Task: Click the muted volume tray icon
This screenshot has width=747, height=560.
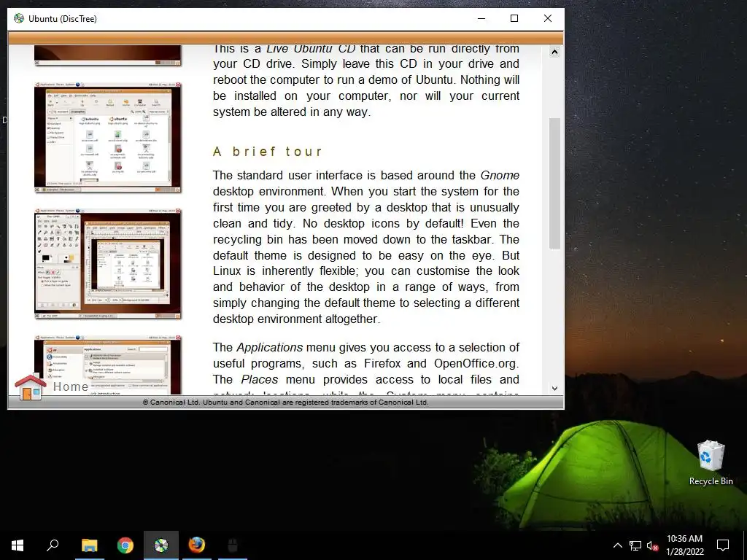Action: click(x=653, y=545)
